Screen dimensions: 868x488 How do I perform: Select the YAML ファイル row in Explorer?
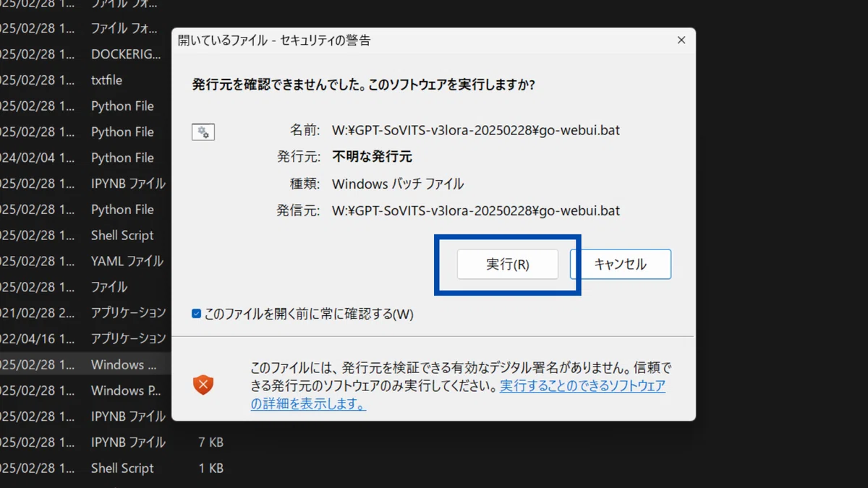click(85, 261)
